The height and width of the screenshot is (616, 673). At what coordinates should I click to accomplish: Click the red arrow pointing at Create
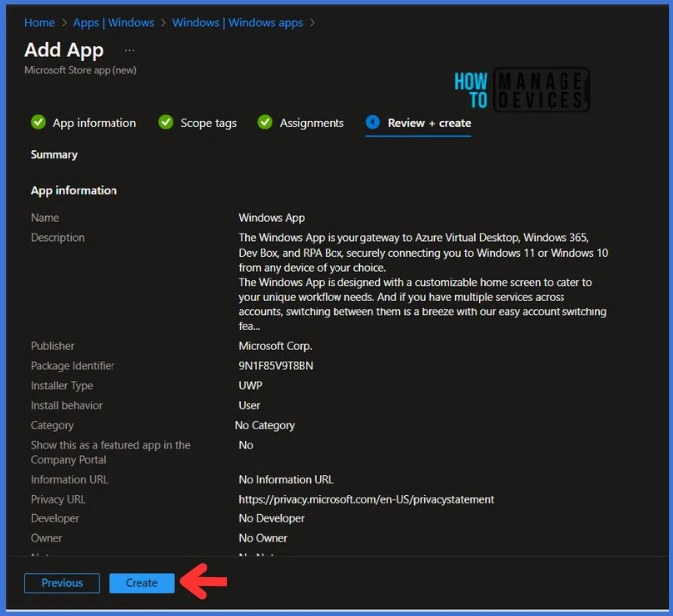tap(207, 583)
